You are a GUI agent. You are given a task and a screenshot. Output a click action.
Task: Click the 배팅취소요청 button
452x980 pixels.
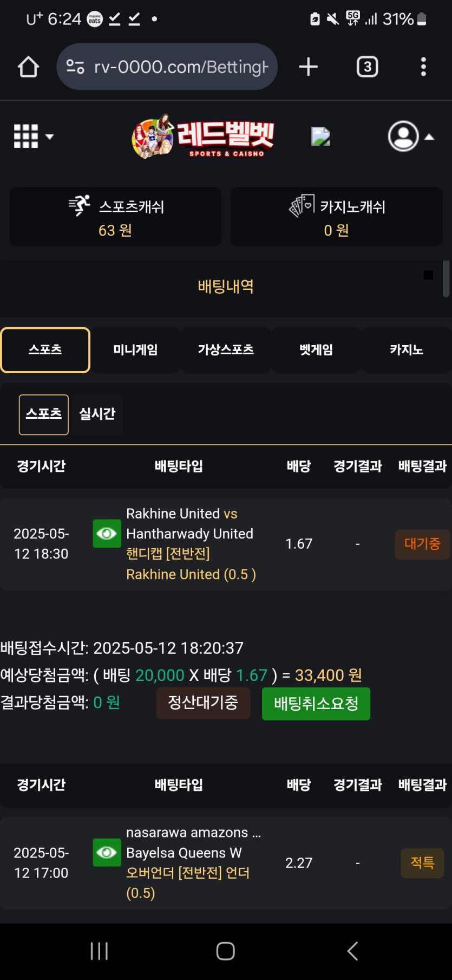(x=316, y=704)
